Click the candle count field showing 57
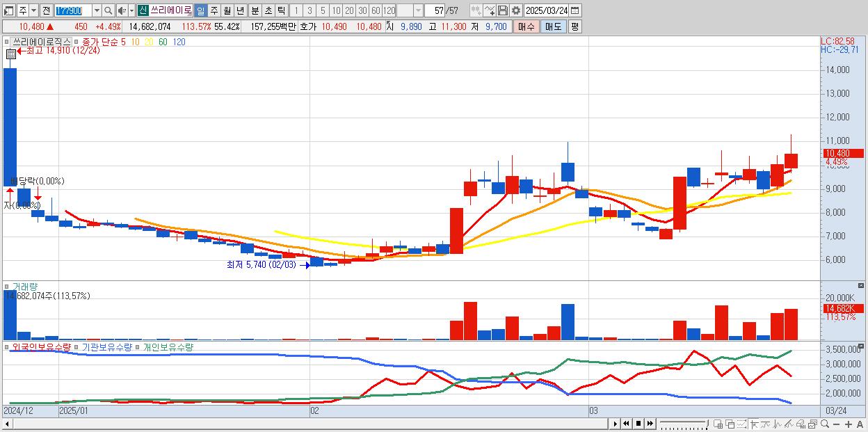Viewport: 868px width, 432px height. [x=435, y=10]
